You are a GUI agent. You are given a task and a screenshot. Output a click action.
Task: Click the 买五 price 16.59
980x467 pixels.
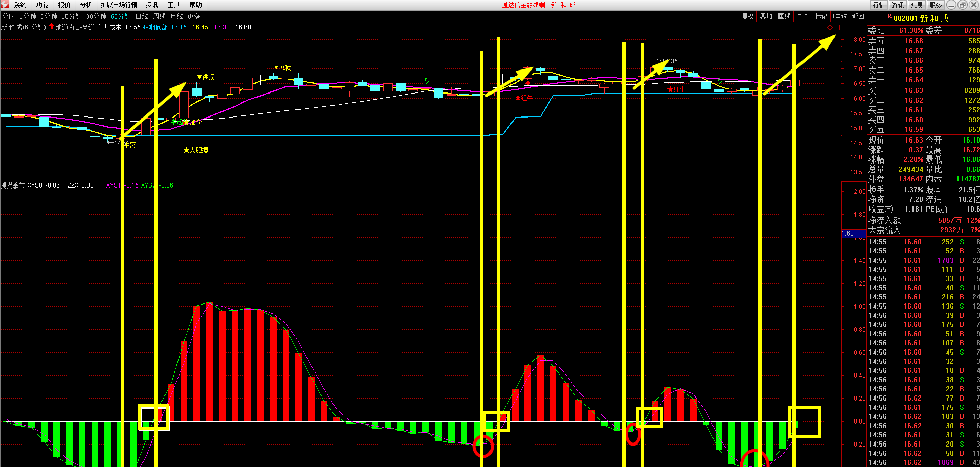(x=914, y=130)
